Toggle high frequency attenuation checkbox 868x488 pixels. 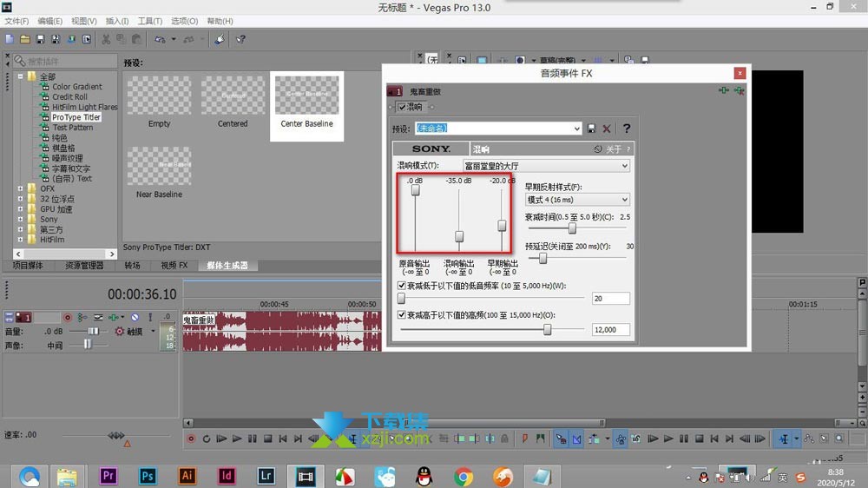click(x=402, y=314)
